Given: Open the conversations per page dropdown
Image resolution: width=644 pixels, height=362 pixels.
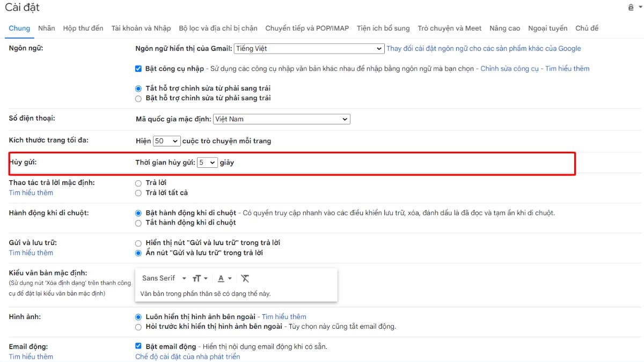Looking at the screenshot, I should click(x=166, y=141).
